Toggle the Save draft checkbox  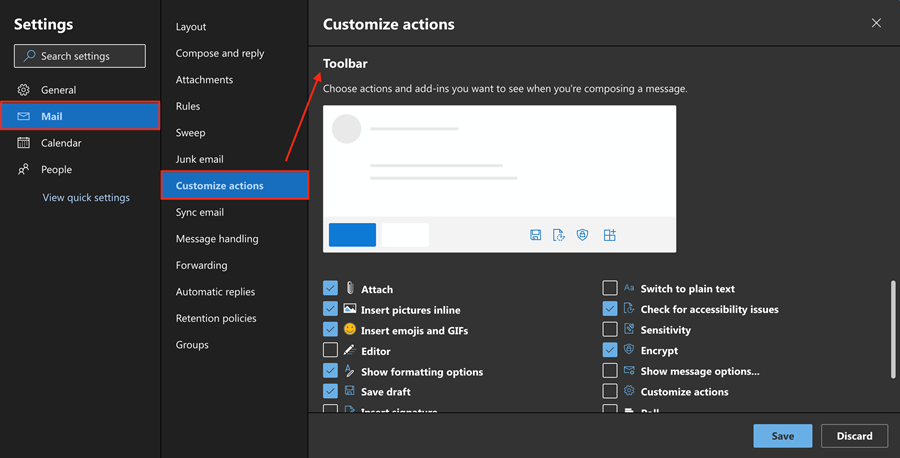[330, 391]
